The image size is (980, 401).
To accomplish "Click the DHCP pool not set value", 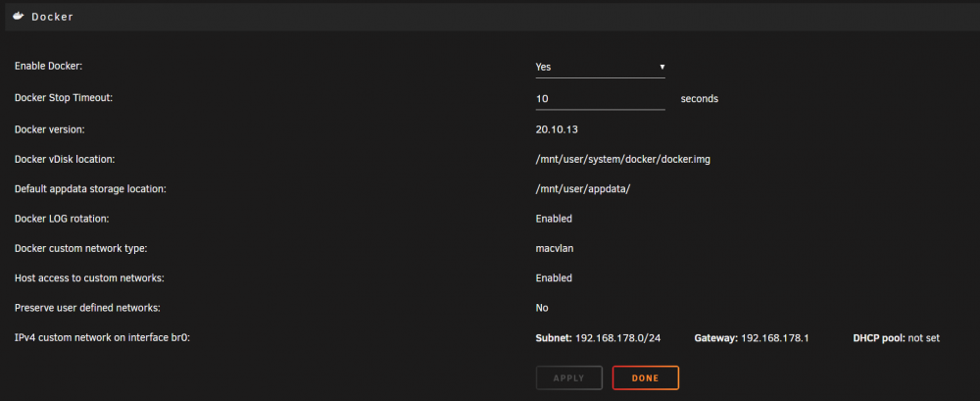I will 897,338.
